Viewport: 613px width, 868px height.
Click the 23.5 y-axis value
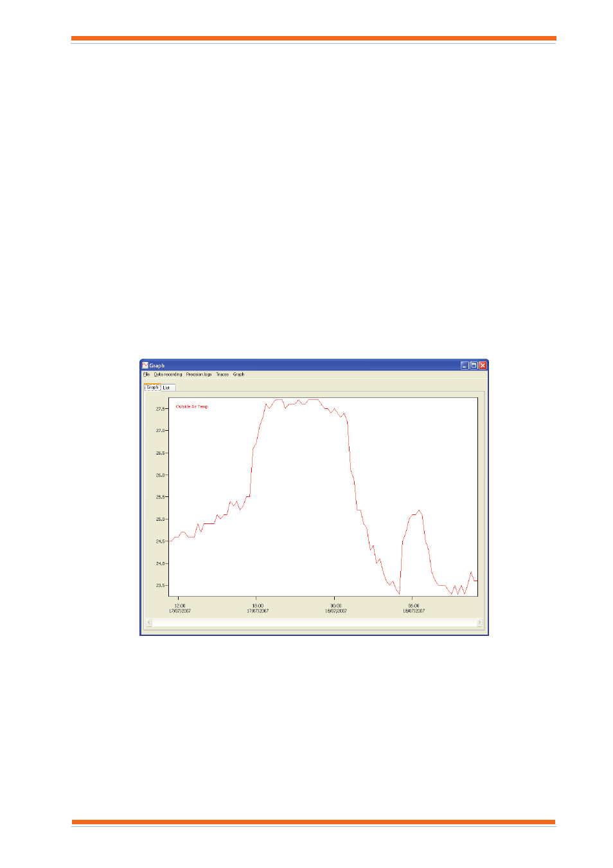click(x=160, y=586)
